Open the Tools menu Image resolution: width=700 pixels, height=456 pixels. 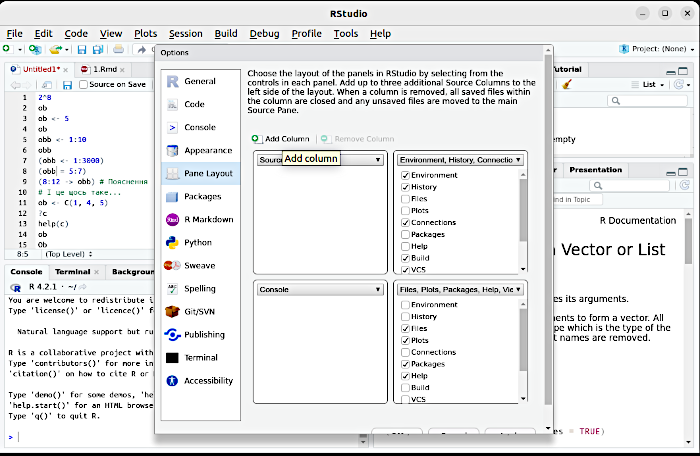[x=346, y=33]
